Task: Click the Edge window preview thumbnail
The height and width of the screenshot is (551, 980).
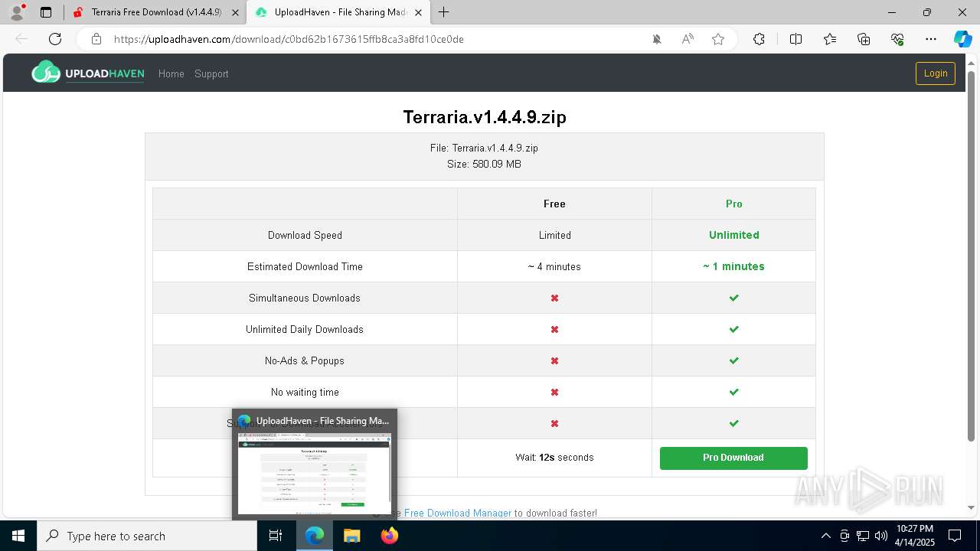Action: pyautogui.click(x=315, y=474)
